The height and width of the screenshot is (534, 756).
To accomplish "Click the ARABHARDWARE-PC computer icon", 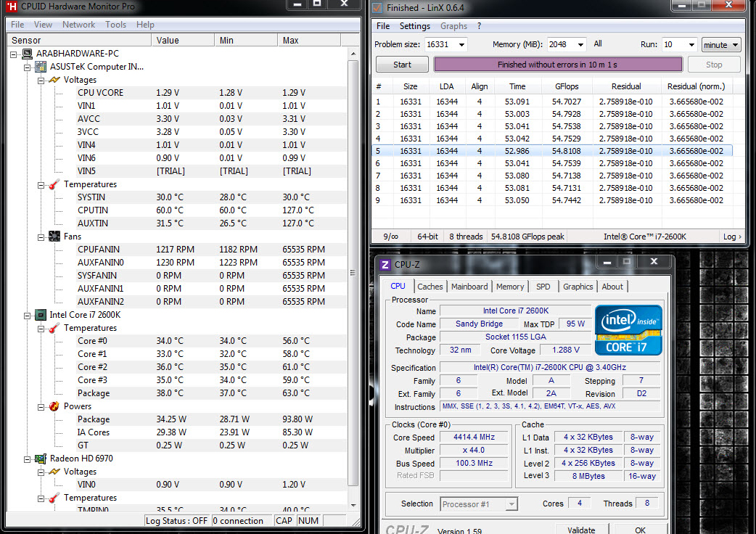I will point(28,54).
